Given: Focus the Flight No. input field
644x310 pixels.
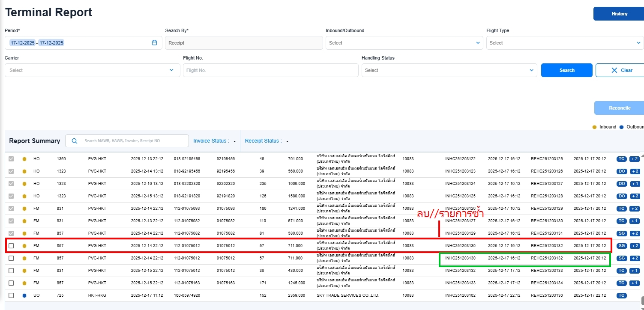Looking at the screenshot, I should [270, 70].
